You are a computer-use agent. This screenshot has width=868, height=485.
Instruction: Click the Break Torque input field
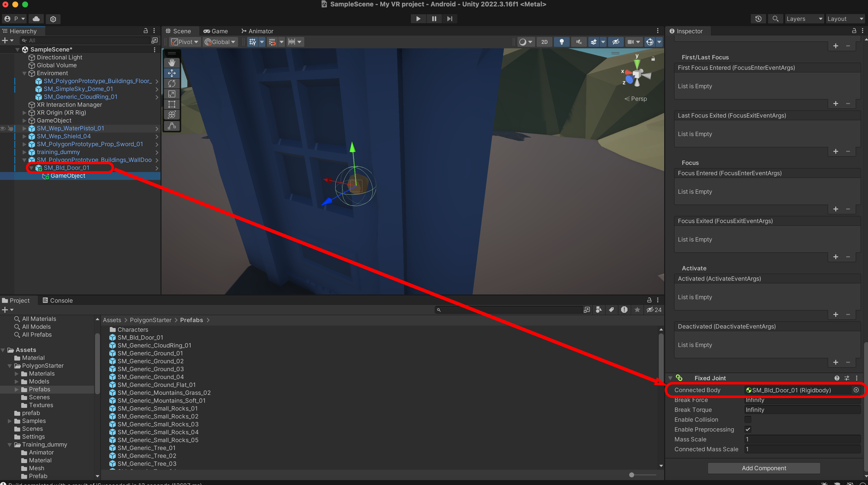point(802,409)
